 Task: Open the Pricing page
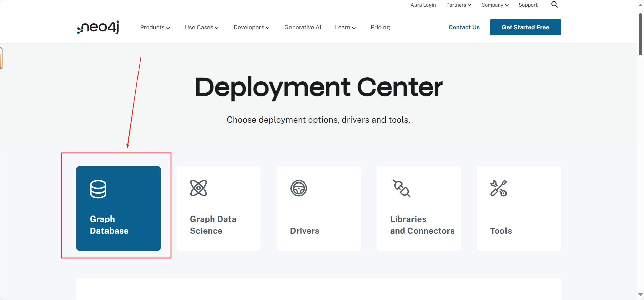click(380, 27)
